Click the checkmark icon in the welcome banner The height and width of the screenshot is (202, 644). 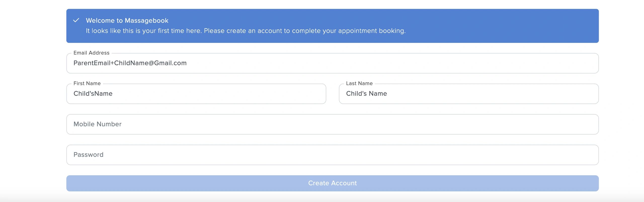(x=76, y=20)
